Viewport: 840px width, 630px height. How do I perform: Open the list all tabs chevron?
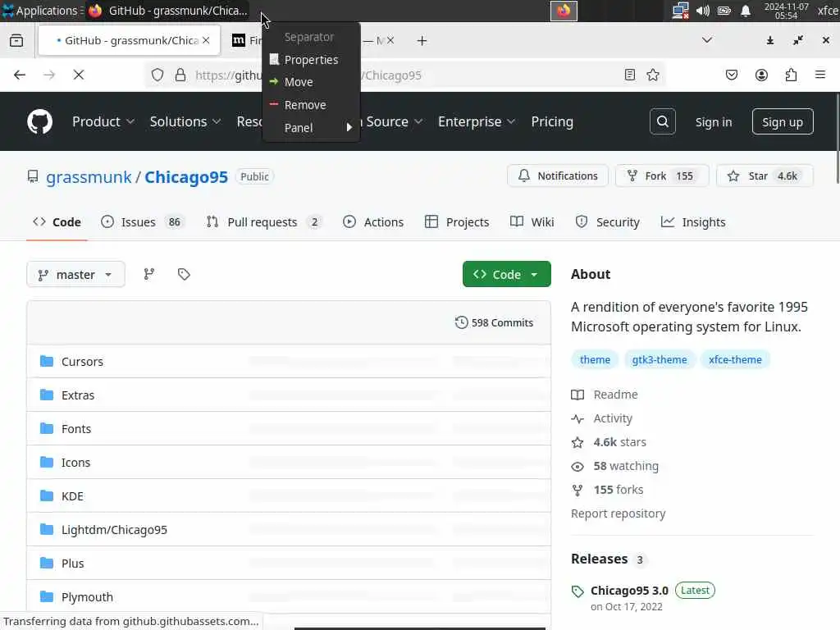click(706, 41)
